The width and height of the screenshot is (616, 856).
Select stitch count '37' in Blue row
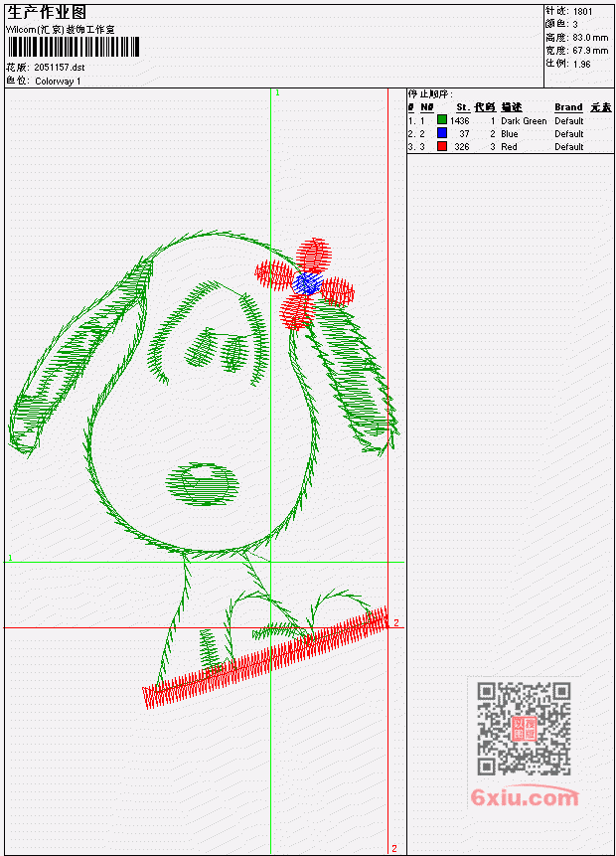coord(464,134)
